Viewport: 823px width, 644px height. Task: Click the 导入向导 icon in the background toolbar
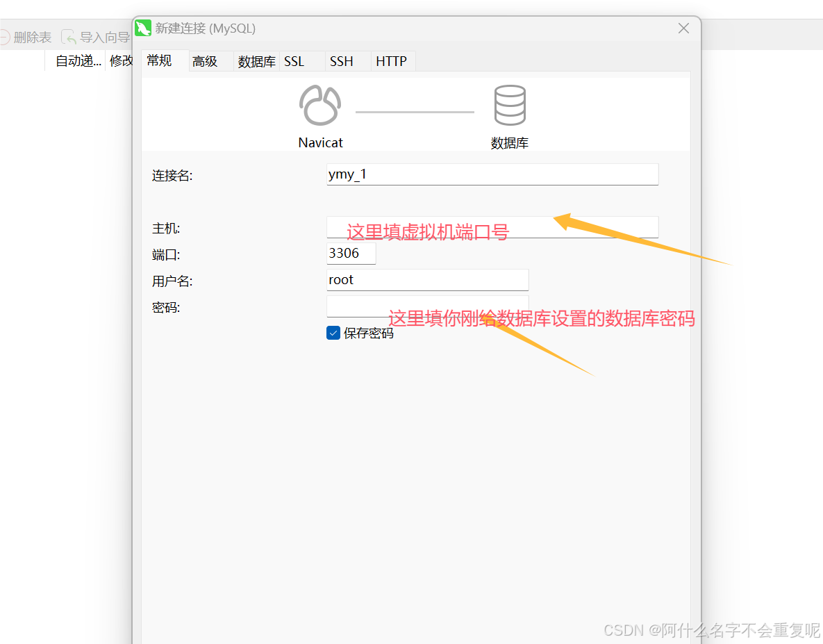[x=69, y=38]
